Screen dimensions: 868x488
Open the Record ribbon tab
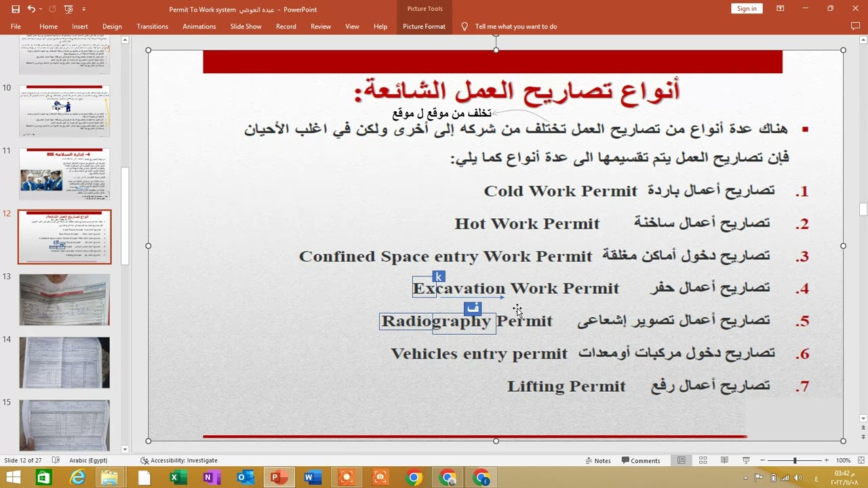point(286,26)
